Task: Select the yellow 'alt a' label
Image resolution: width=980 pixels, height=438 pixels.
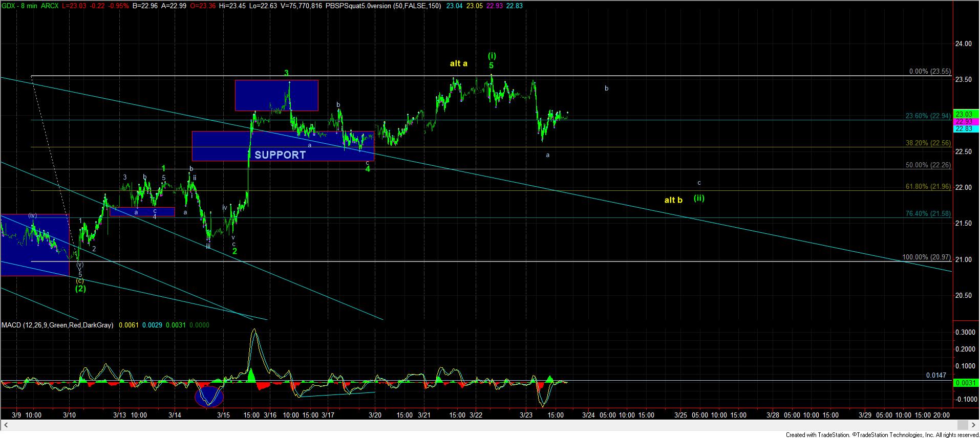Action: coord(459,63)
